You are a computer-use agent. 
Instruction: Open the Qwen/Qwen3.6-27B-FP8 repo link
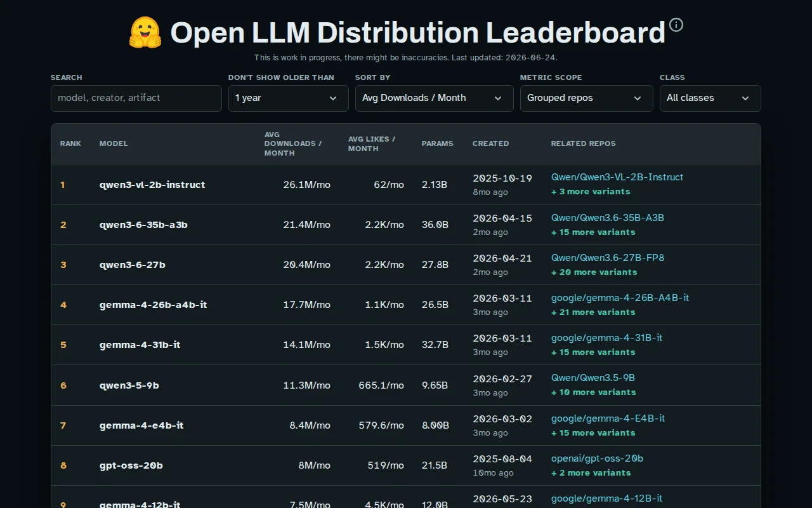[608, 258]
